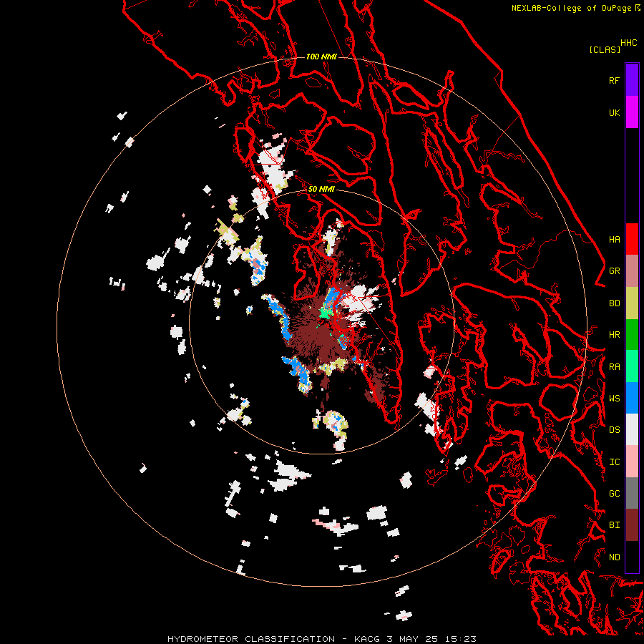Click the ND legend label

coord(614,557)
